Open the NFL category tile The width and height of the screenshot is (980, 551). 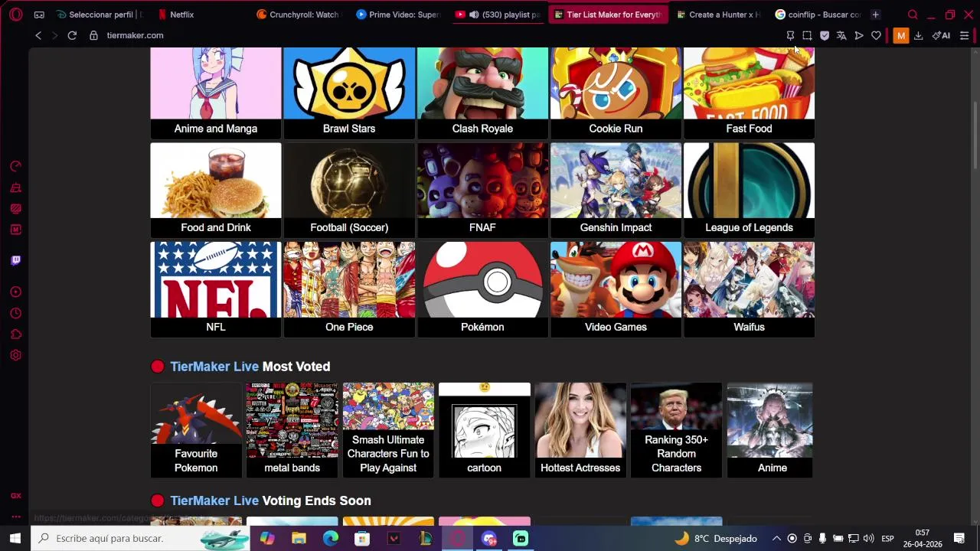coord(216,289)
